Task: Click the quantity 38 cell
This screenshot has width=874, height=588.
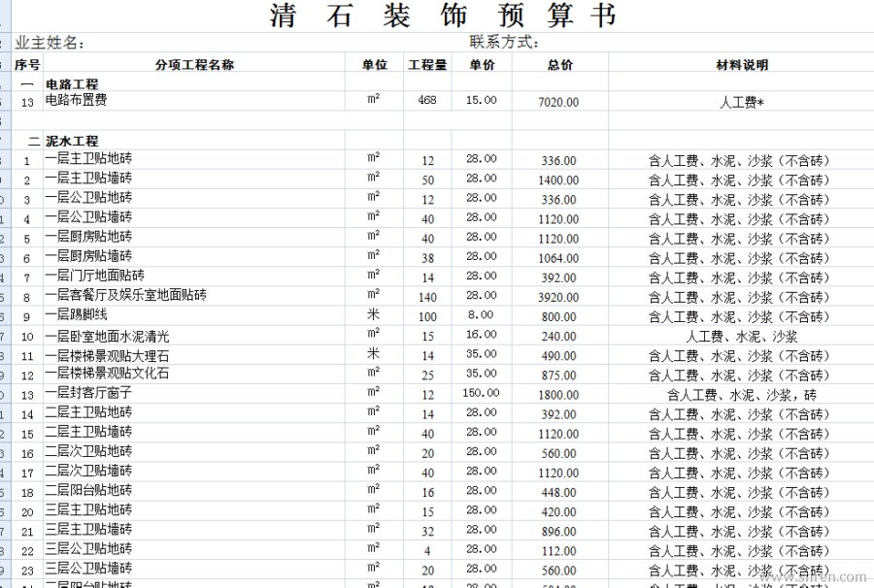Action: tap(427, 258)
